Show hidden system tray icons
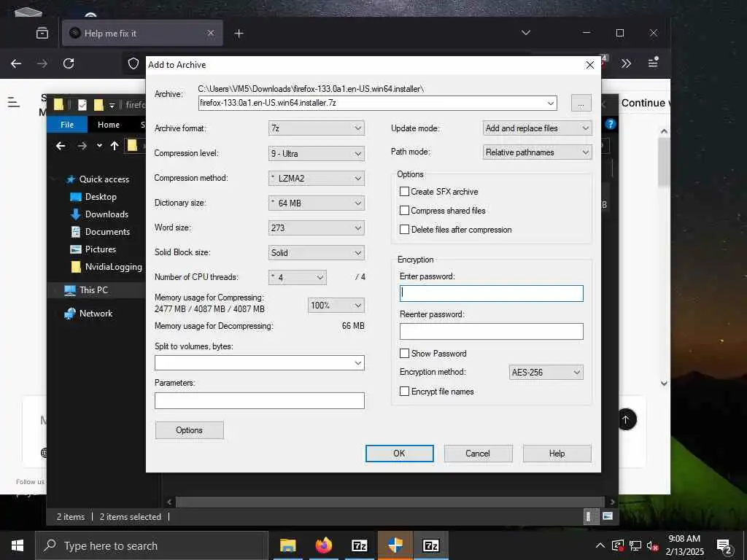This screenshot has height=560, width=747. pos(600,545)
